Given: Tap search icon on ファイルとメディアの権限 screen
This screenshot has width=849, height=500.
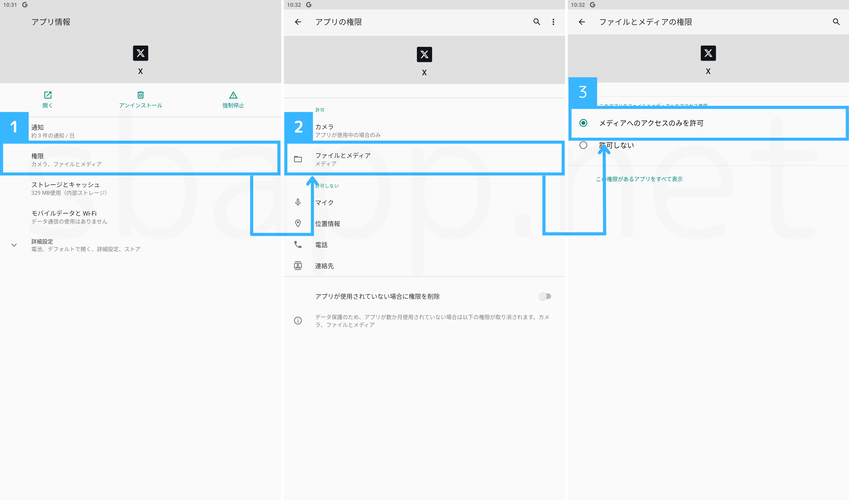Looking at the screenshot, I should tap(836, 22).
